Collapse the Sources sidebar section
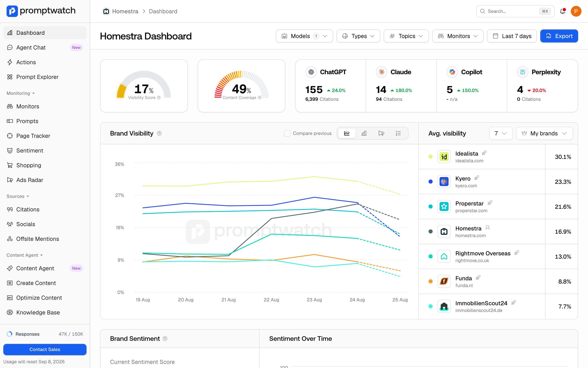The width and height of the screenshot is (588, 368). (18, 196)
